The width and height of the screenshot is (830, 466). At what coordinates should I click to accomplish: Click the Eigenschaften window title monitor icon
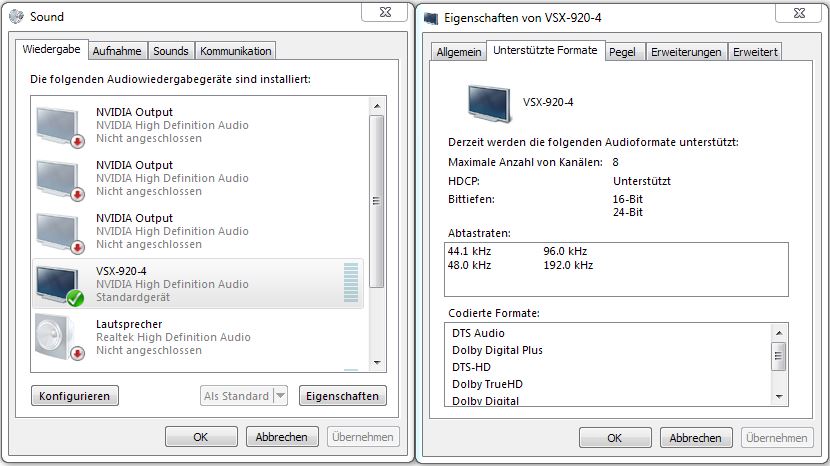pyautogui.click(x=431, y=19)
